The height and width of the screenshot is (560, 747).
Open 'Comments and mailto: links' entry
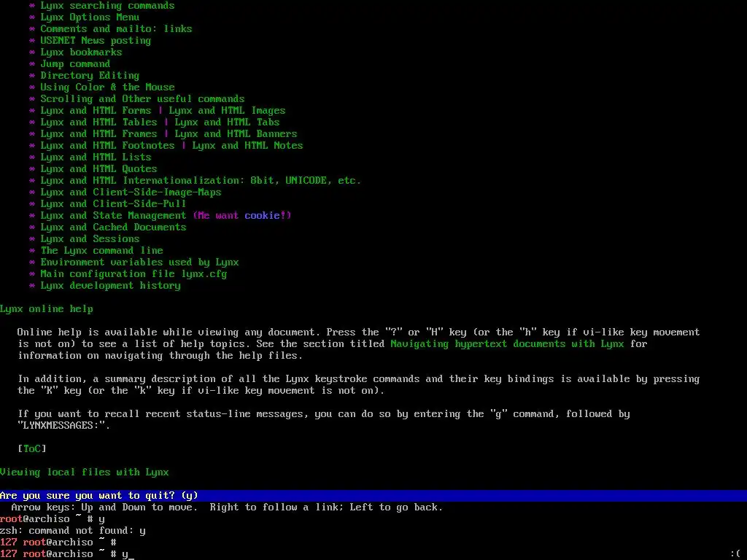pyautogui.click(x=116, y=29)
